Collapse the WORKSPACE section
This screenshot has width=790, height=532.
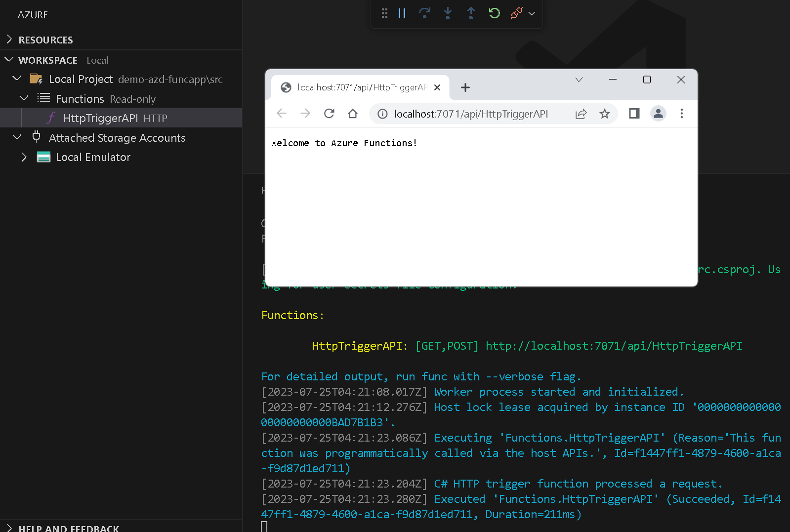click(x=9, y=60)
